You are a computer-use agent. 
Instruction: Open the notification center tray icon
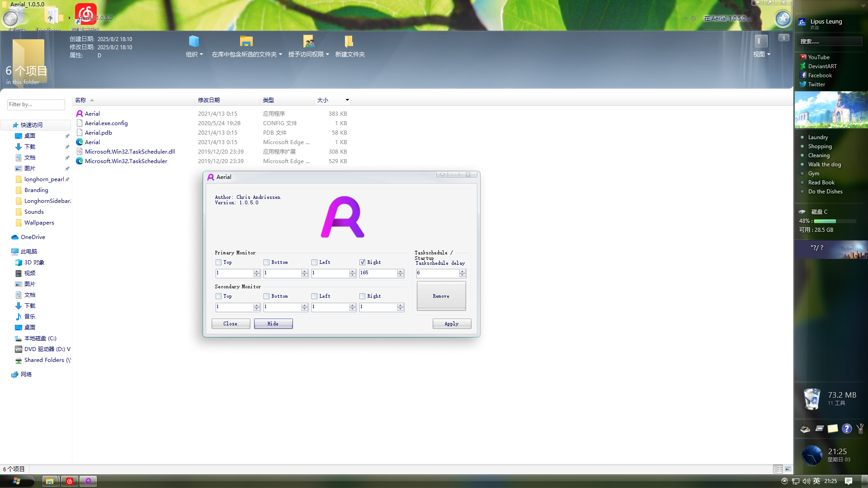[x=849, y=481]
